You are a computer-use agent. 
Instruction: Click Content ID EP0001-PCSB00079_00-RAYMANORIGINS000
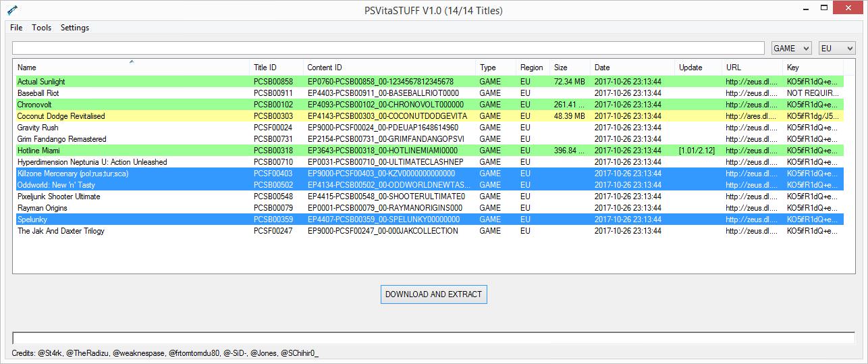385,208
